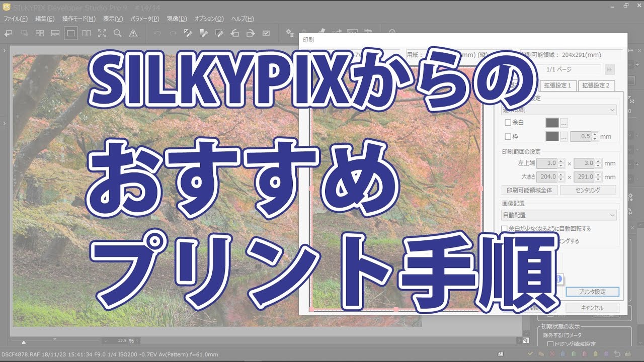Viewport: 644px width, 362px height.
Task: Open the ファイル(F) menu
Action: [16, 19]
